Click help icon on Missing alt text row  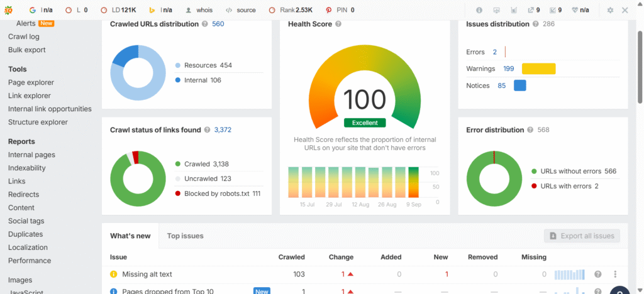[598, 275]
